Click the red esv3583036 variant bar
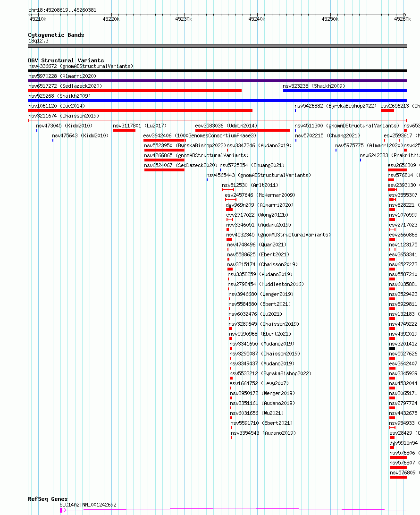 click(x=243, y=130)
